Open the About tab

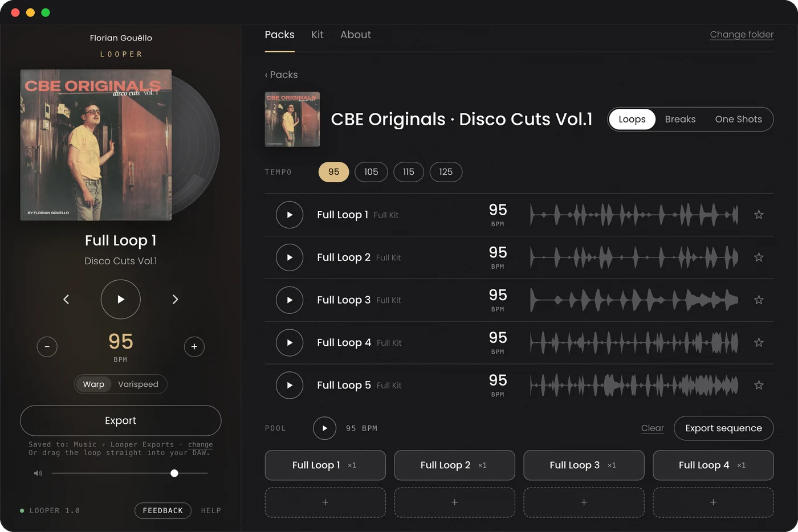(x=356, y=35)
